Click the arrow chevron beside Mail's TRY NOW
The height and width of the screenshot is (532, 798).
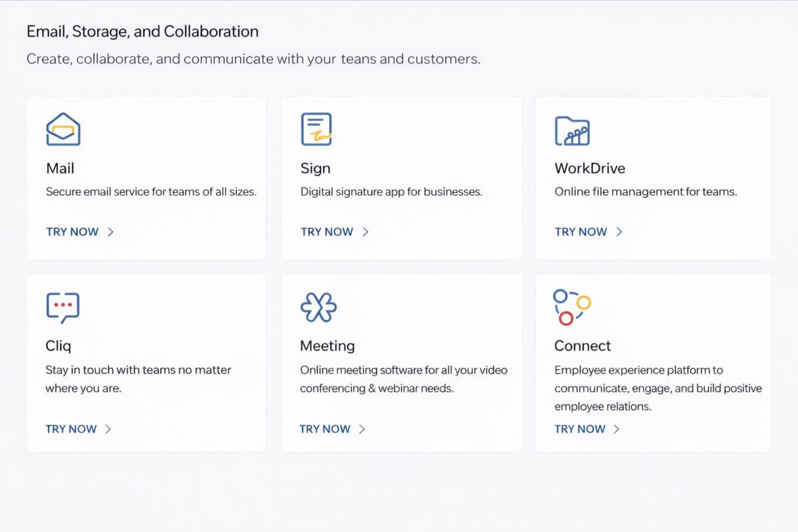(111, 231)
